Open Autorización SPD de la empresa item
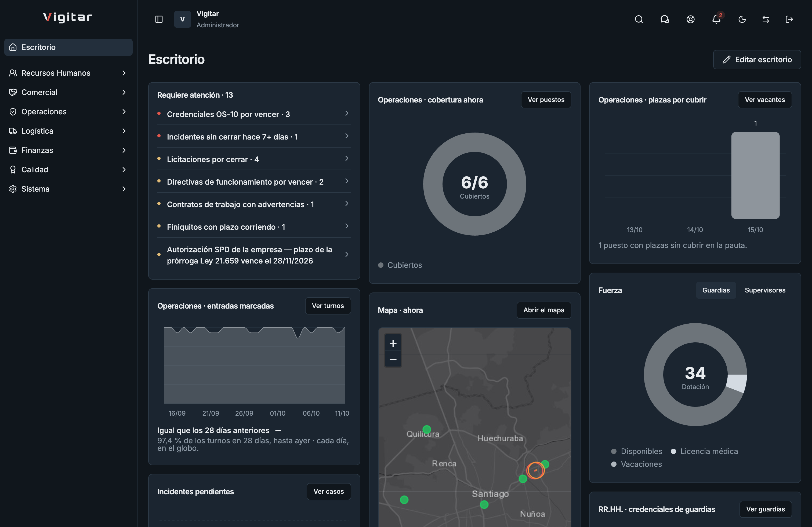Screen dimensions: 812x527 point(254,255)
